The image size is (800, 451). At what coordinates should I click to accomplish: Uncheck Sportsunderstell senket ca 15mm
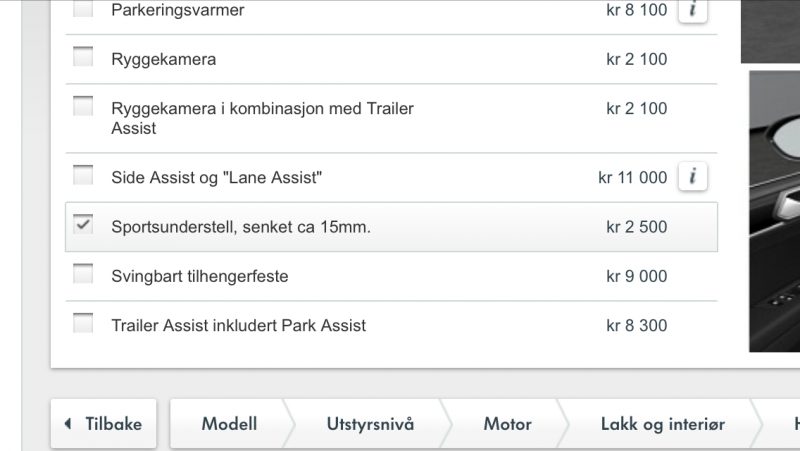click(x=83, y=226)
